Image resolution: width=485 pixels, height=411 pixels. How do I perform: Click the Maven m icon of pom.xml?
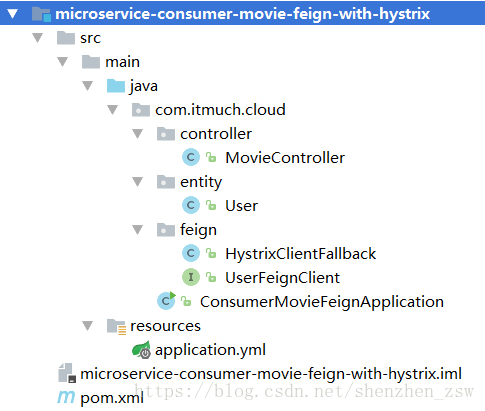point(66,397)
